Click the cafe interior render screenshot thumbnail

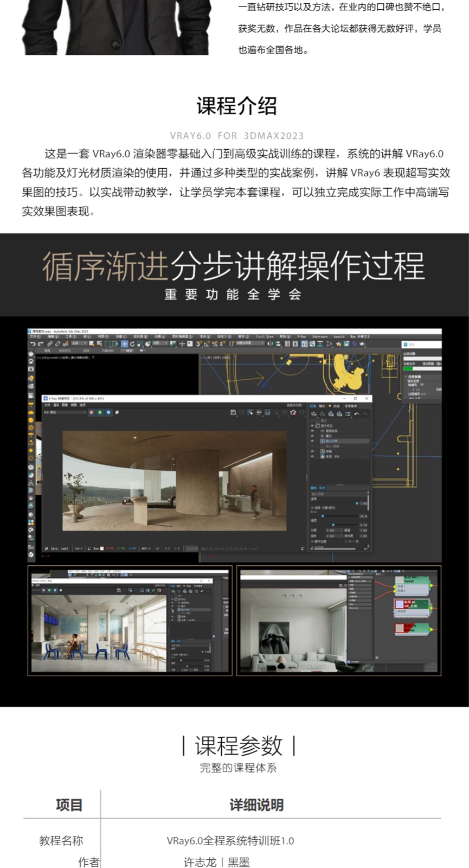coord(130,621)
